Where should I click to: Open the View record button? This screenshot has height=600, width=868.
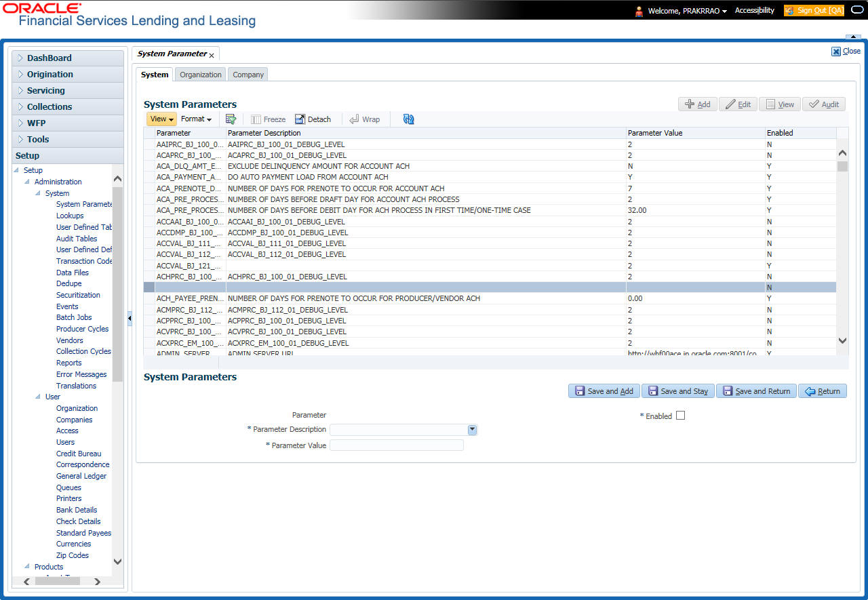coord(779,104)
